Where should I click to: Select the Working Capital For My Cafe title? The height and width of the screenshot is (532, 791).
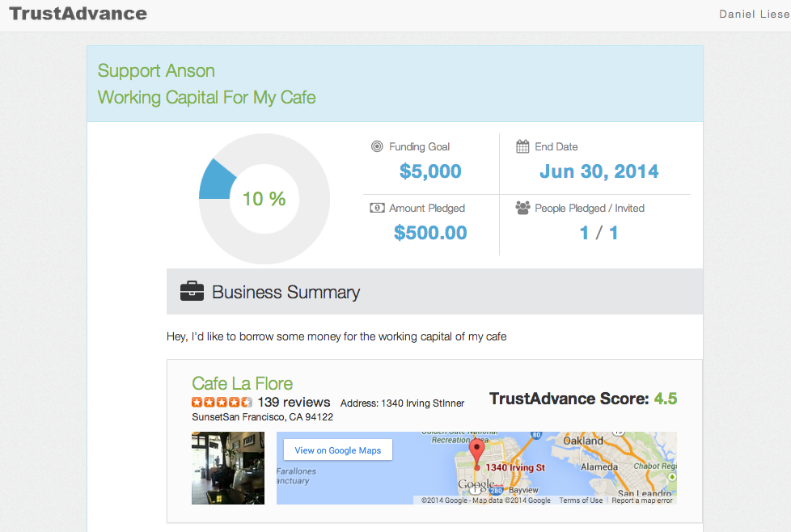pyautogui.click(x=206, y=98)
